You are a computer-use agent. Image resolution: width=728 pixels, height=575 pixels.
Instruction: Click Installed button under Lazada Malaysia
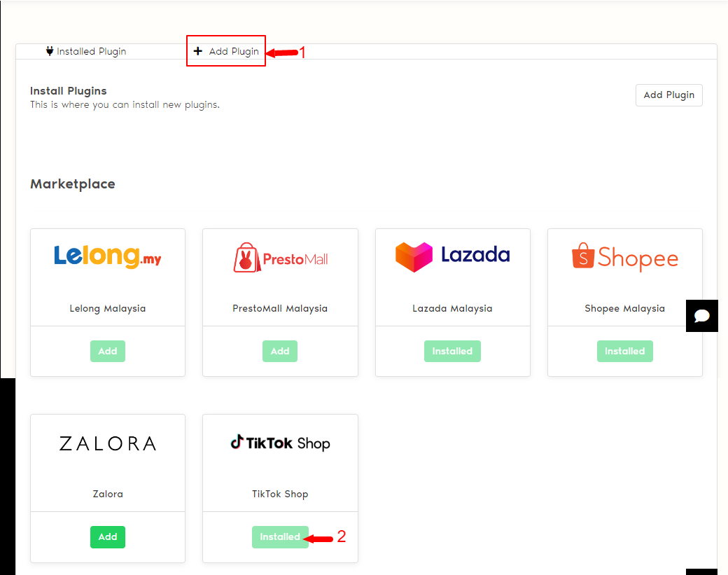pos(452,351)
